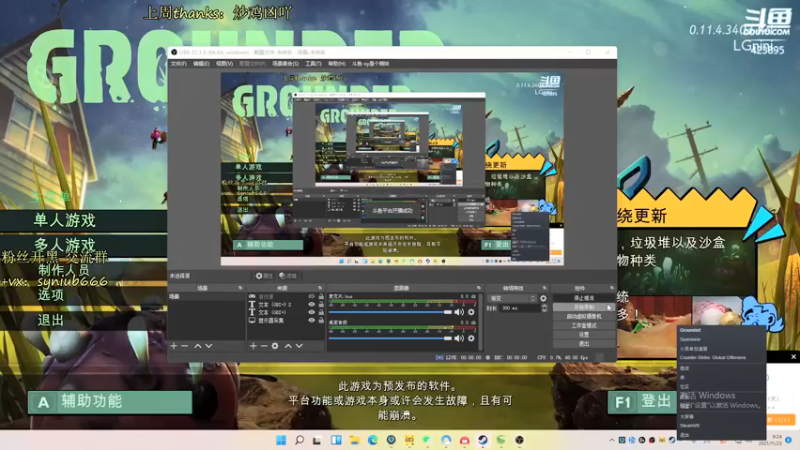800x450 pixels.
Task: Open Steam from the taskbar
Action: (x=483, y=440)
